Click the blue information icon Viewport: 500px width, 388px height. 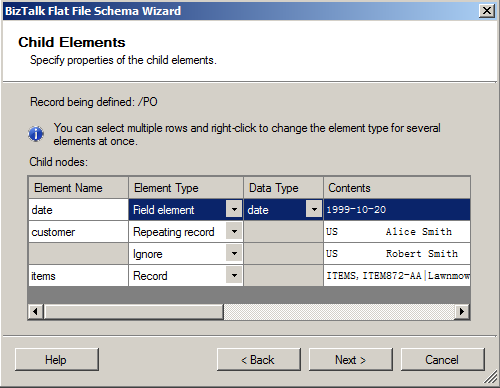pos(36,134)
